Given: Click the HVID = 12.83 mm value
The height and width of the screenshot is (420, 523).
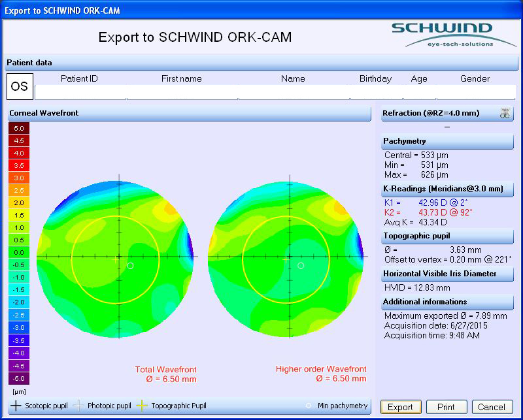Looking at the screenshot, I should tap(417, 287).
